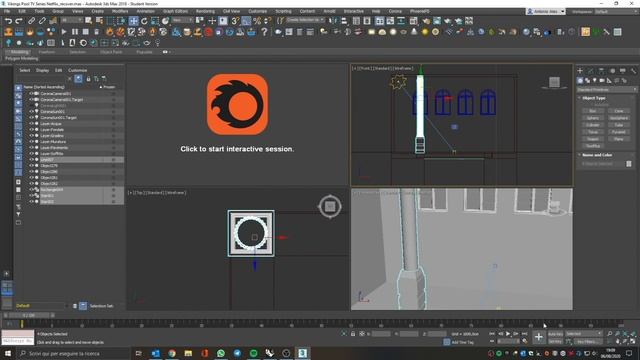Hide CoronaCamera001 using its eye icon

(31, 93)
